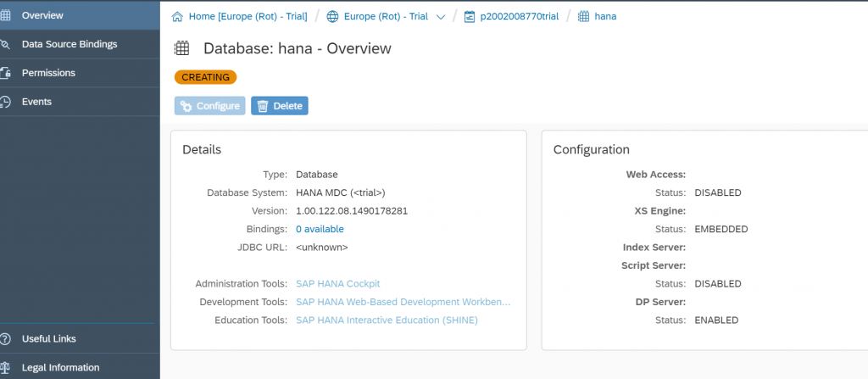Click the Data Source Bindings link icon
This screenshot has height=379, width=868.
pyautogui.click(x=5, y=44)
